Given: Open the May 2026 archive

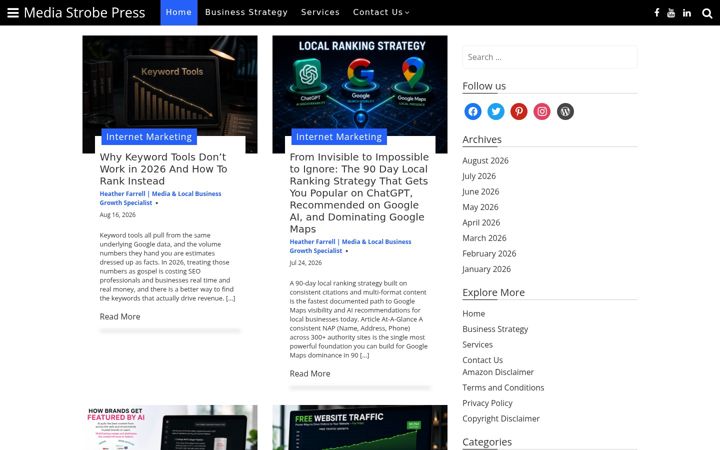Looking at the screenshot, I should coord(480,207).
